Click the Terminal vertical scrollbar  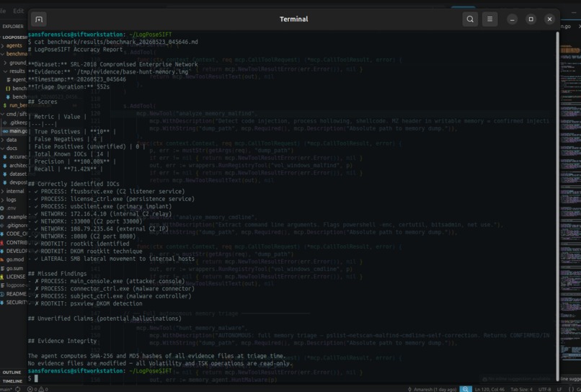coord(557,205)
